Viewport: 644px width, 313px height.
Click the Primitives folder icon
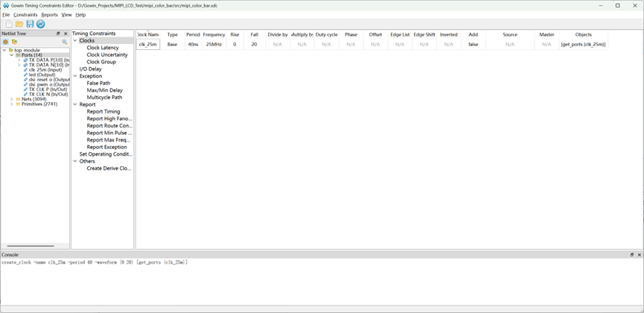tap(18, 104)
